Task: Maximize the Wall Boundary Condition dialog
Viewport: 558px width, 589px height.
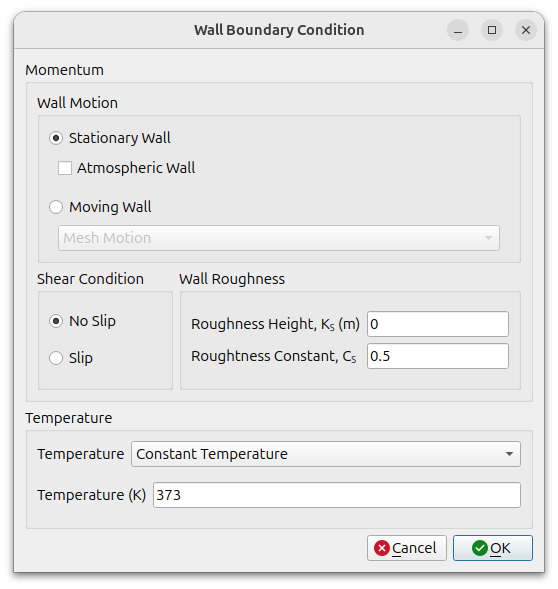Action: 491,30
